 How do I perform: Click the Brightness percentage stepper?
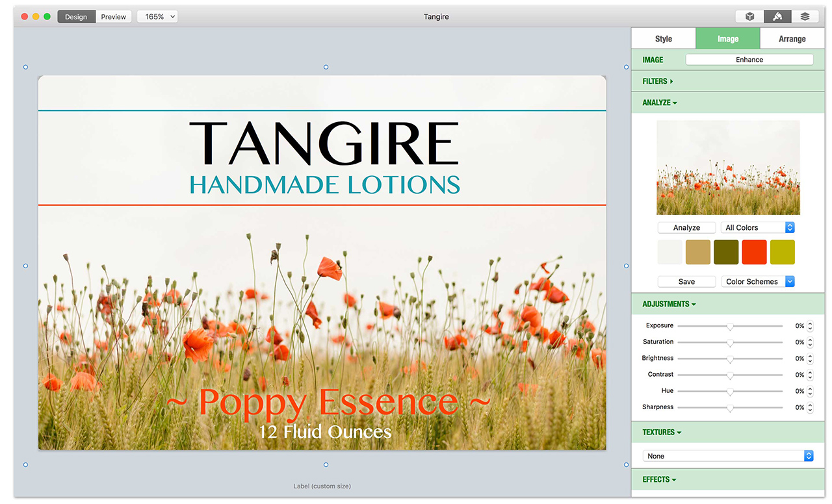[810, 359]
